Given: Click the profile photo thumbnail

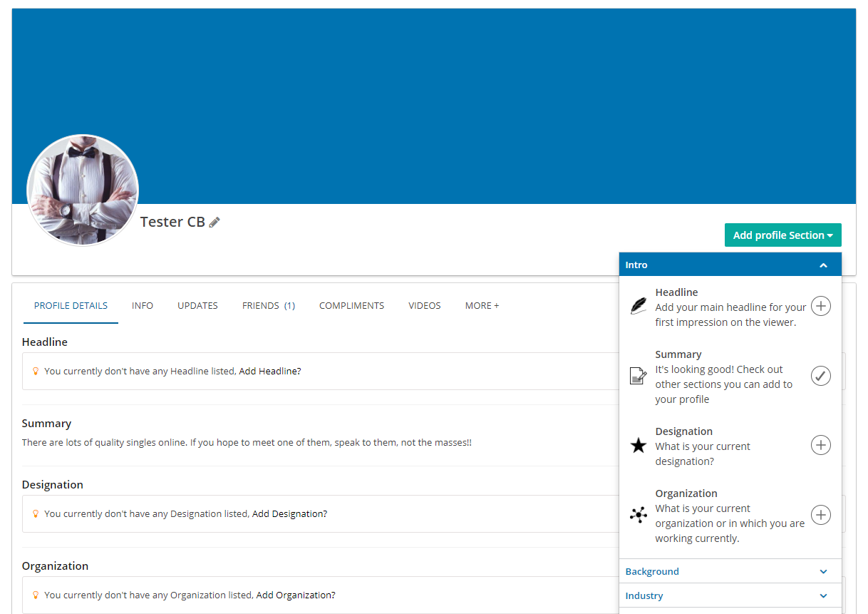Looking at the screenshot, I should (83, 190).
